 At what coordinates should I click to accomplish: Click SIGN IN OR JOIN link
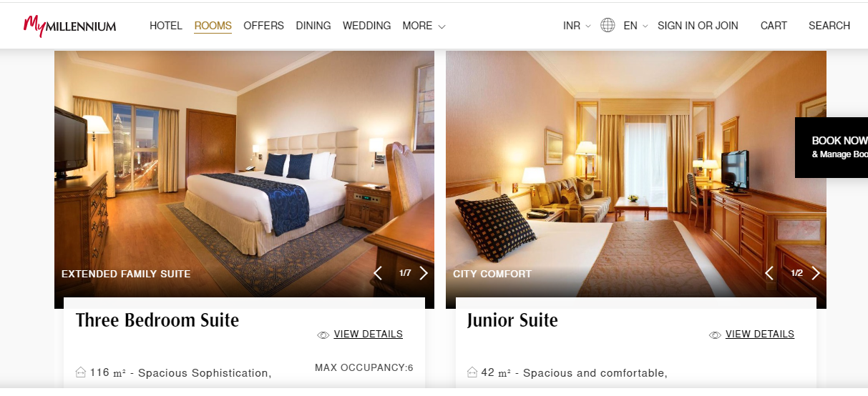tap(698, 26)
